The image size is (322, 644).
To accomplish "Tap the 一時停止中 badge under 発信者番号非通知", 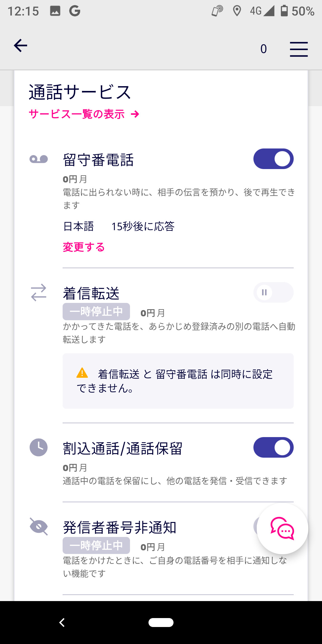I will coord(96,546).
